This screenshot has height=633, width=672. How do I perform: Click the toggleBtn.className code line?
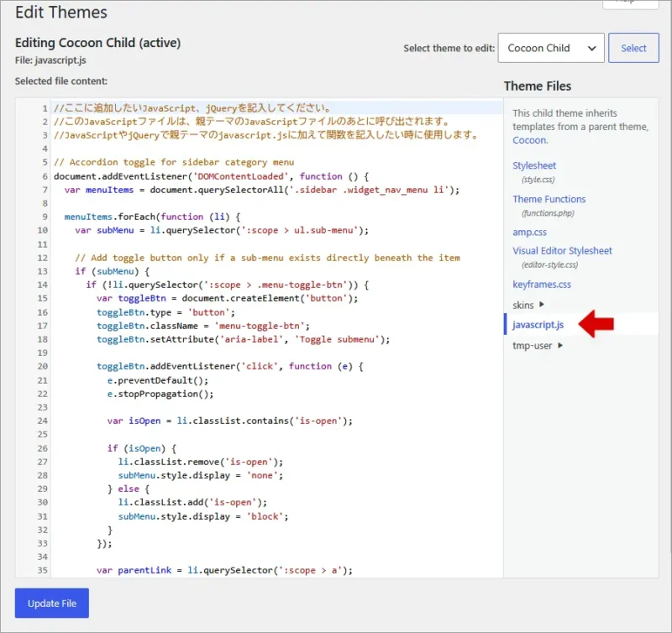[x=202, y=326]
